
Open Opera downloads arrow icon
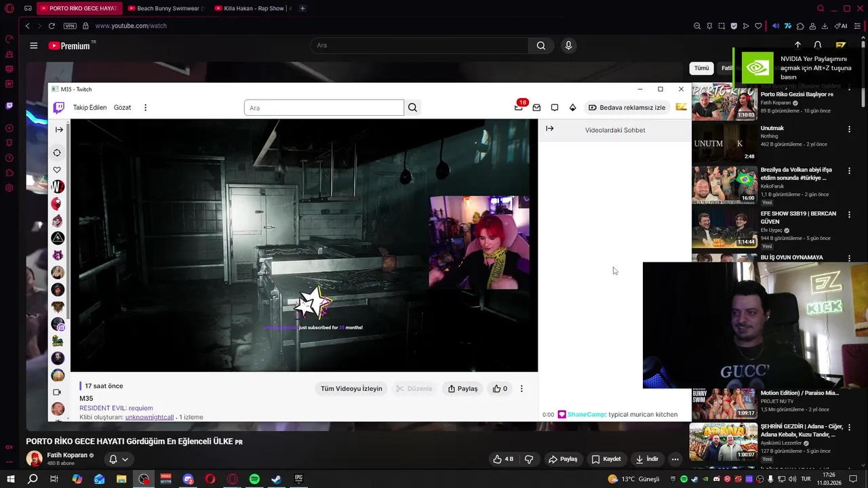[x=825, y=26]
